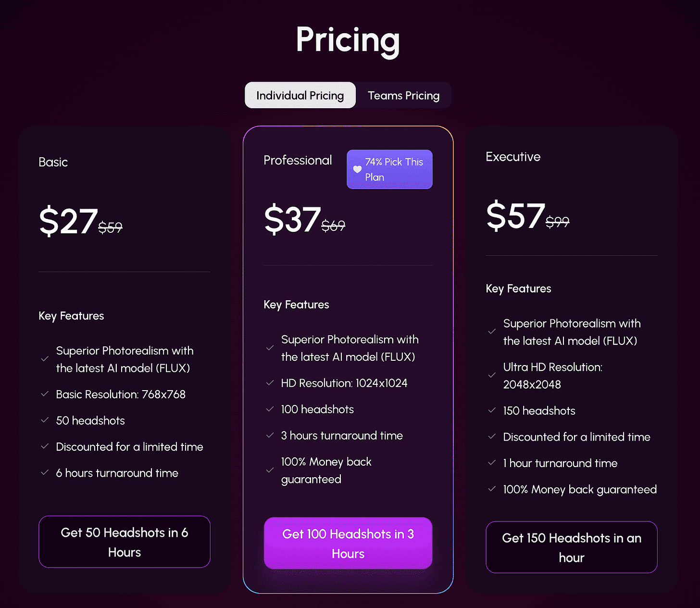Get 50 Headshots in 6 Hours
Screen dimensions: 700x608
tap(125, 542)
